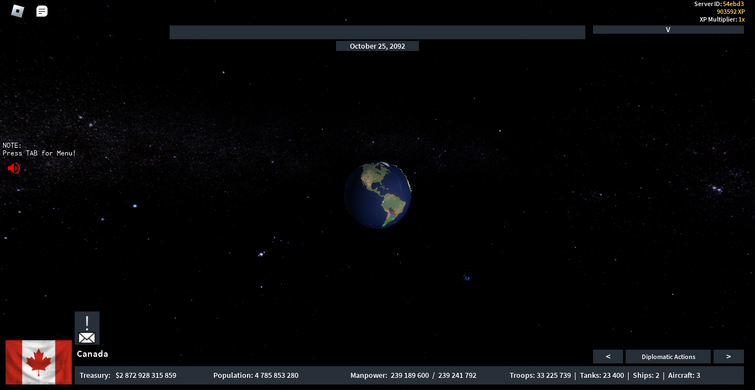Open the chat icon beside Roblox logo

tap(42, 11)
